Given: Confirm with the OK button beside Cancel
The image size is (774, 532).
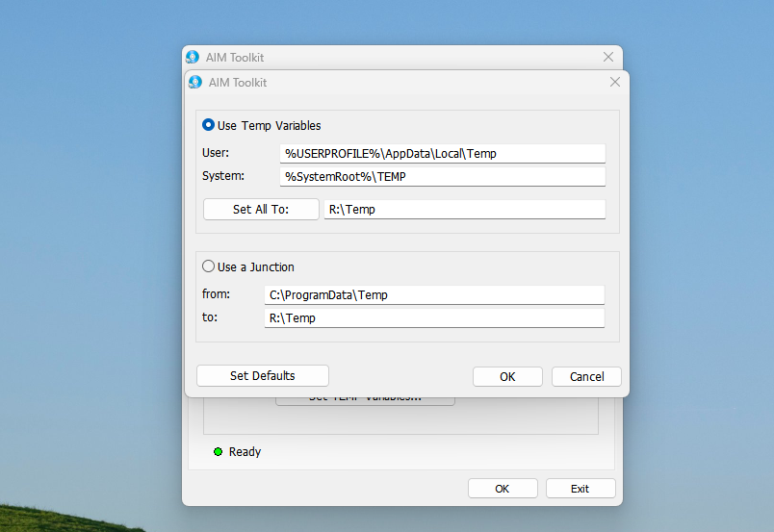Looking at the screenshot, I should [x=507, y=376].
